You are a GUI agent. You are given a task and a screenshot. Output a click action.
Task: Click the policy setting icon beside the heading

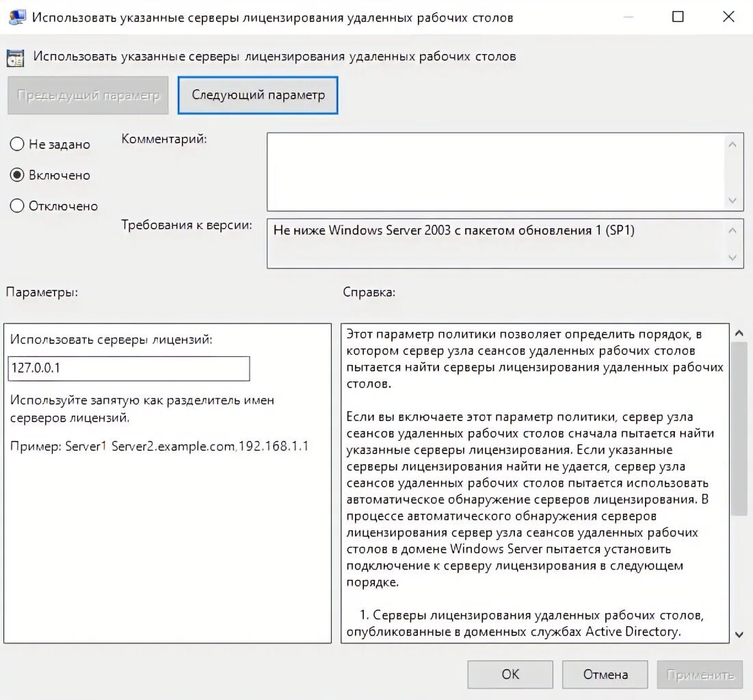click(15, 57)
